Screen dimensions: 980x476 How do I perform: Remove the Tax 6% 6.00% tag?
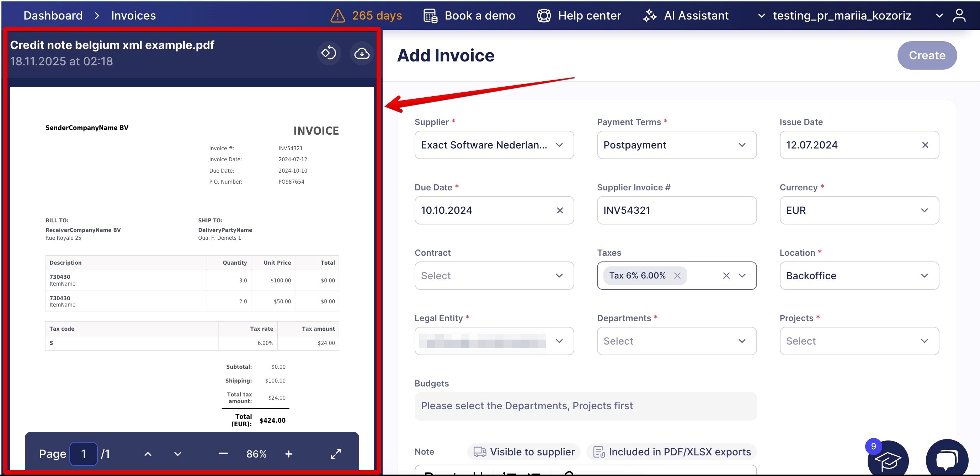click(677, 276)
